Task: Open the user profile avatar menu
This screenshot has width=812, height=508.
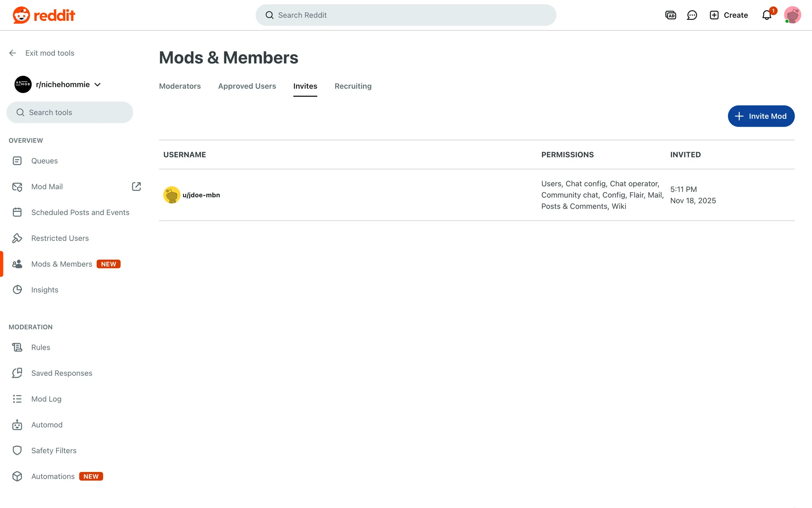Action: [x=792, y=15]
